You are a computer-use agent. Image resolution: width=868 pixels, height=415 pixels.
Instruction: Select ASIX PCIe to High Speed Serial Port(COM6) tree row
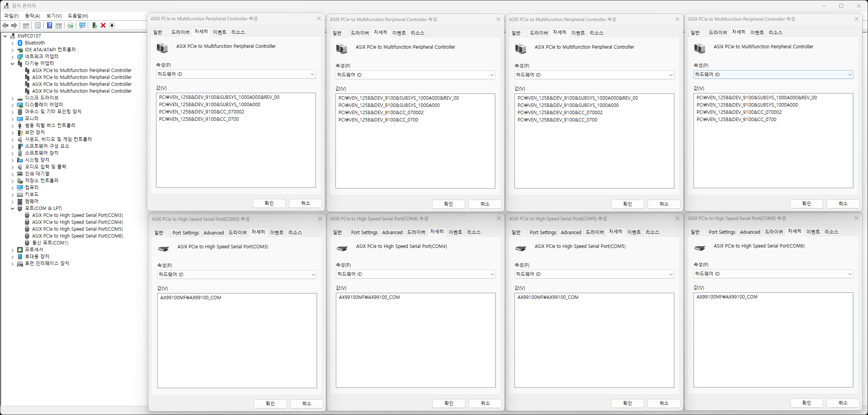77,236
